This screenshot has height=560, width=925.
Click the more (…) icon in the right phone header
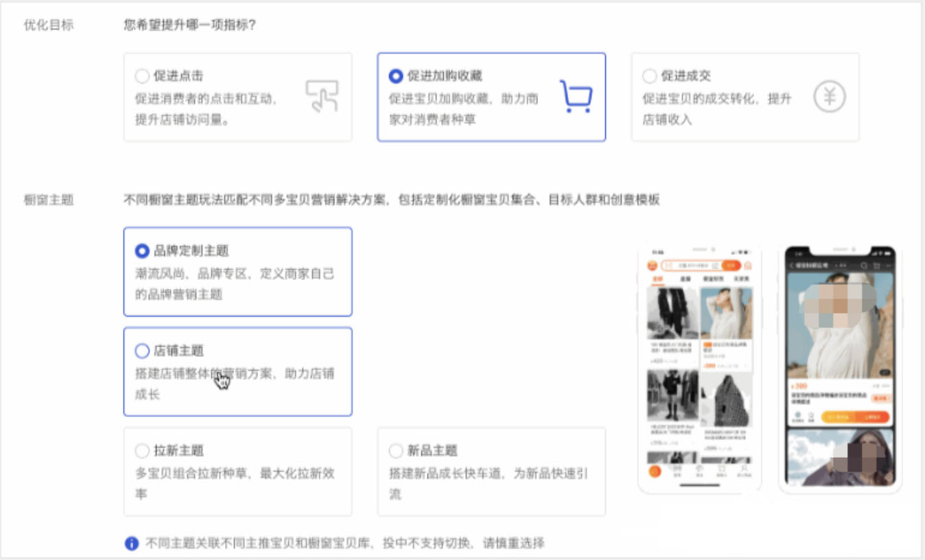(x=889, y=266)
